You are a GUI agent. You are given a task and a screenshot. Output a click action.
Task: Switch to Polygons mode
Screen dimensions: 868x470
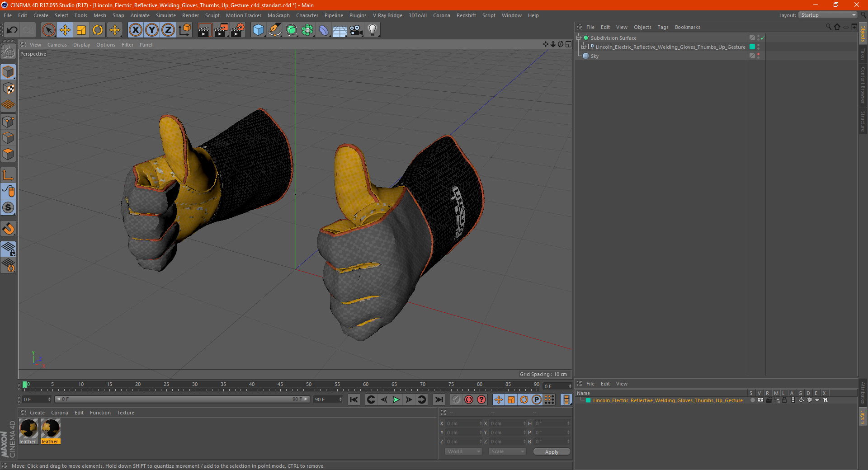[8, 154]
